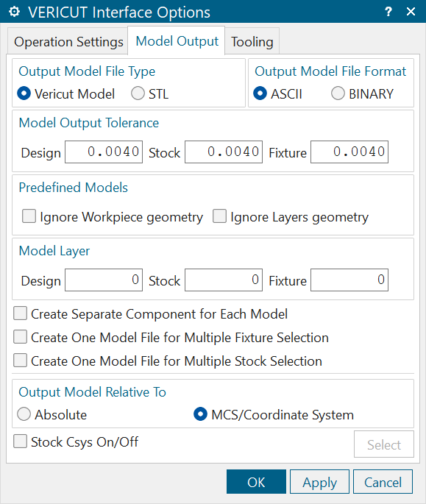
Task: Close the VERICUT Interface Options dialog
Action: click(411, 12)
